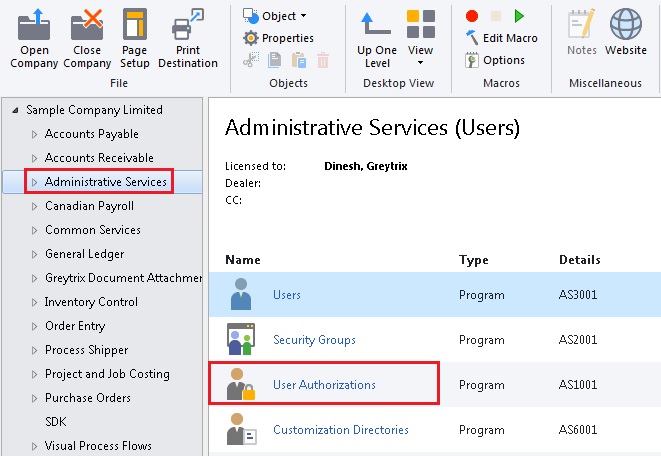Image resolution: width=661 pixels, height=456 pixels.
Task: Open the Security Groups link
Action: pos(314,340)
